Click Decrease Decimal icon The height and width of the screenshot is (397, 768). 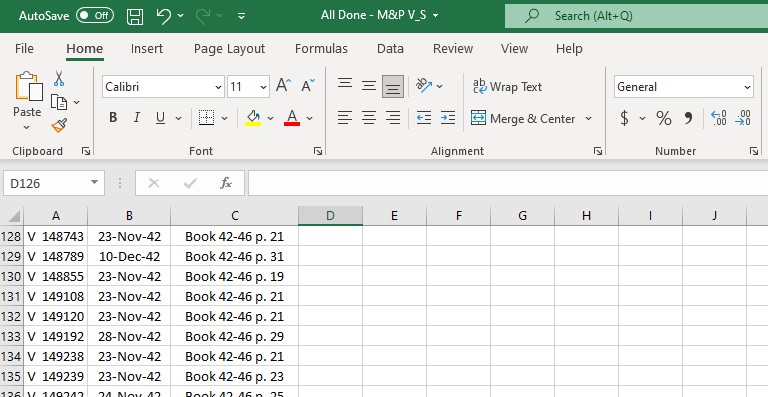click(743, 118)
